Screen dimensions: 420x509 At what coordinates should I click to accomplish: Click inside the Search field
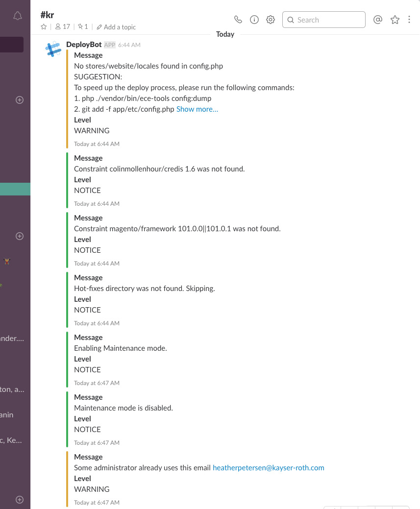click(x=323, y=20)
